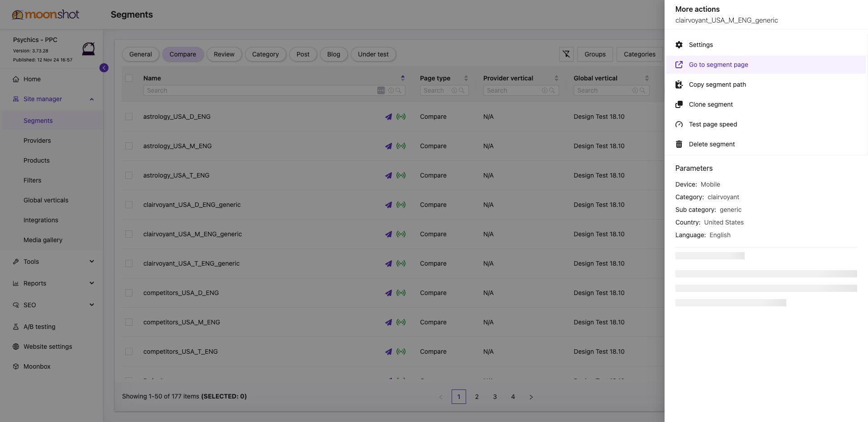Focus the Provider vertical search field
868x422 pixels.
(x=521, y=90)
